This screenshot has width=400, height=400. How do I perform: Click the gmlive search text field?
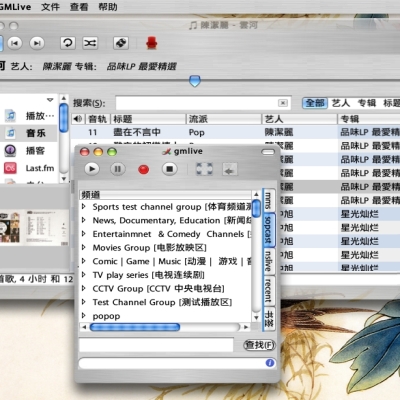tap(156, 345)
